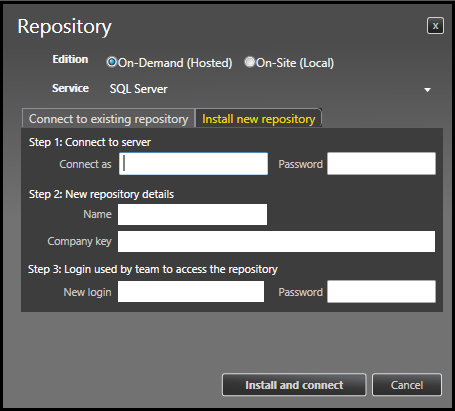455x411 pixels.
Task: Click the Step 1 server Password field
Action: [x=381, y=164]
